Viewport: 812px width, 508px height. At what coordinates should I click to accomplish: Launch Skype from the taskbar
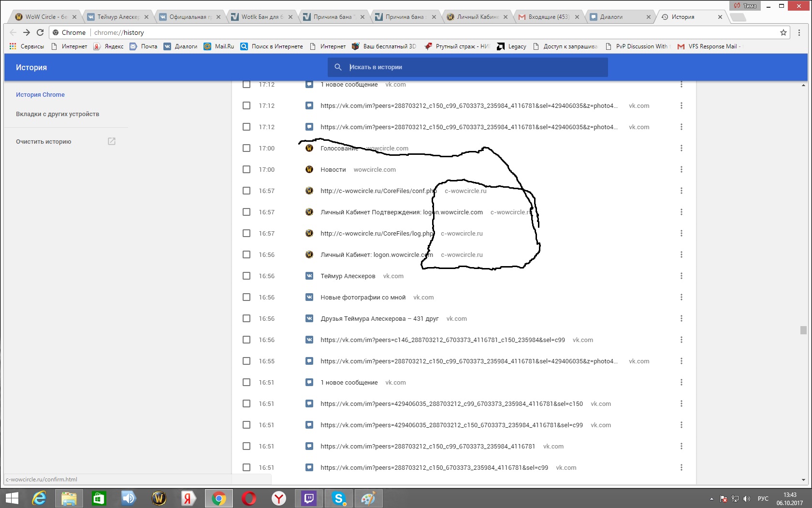(x=338, y=498)
